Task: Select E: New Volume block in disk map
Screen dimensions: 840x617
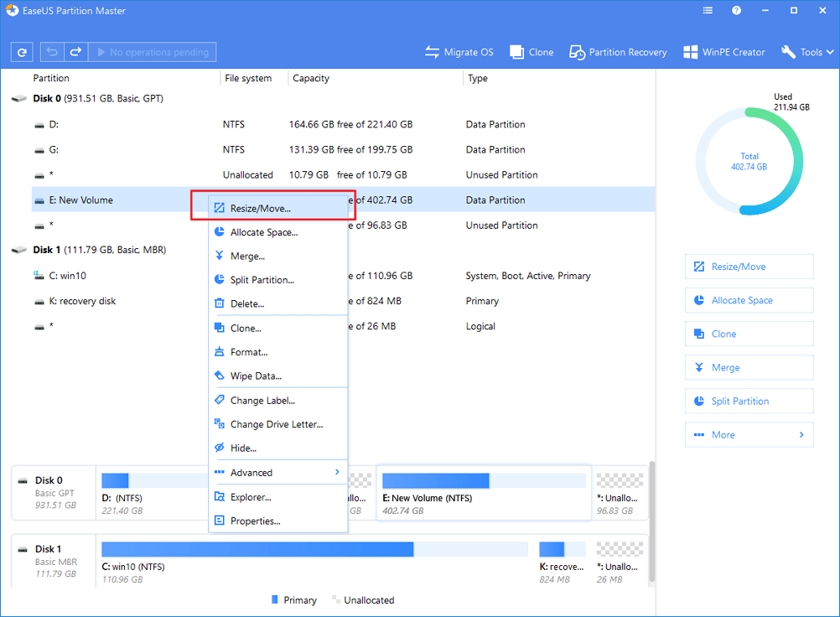Action: 484,493
